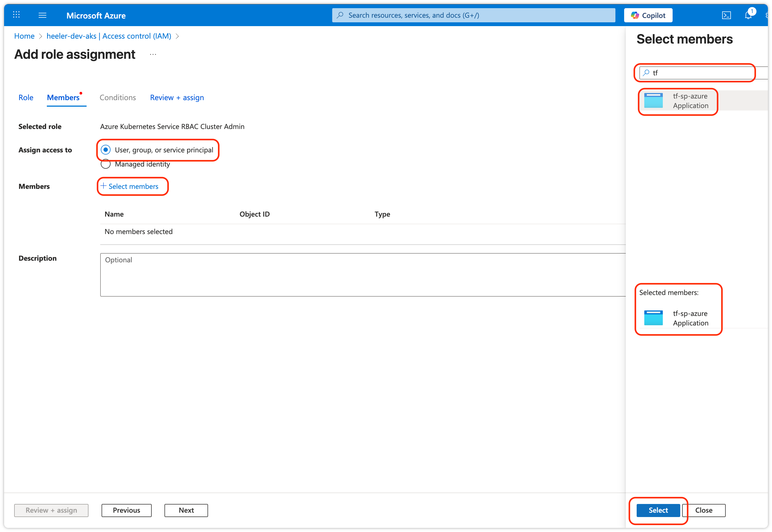Open the hamburger portal menu
The height and width of the screenshot is (532, 772).
(42, 15)
